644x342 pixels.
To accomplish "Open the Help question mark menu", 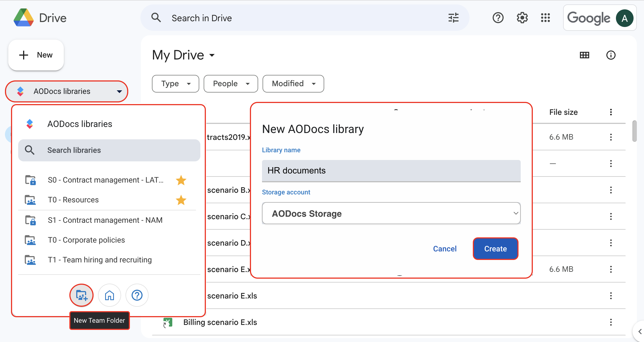I will pos(498,18).
